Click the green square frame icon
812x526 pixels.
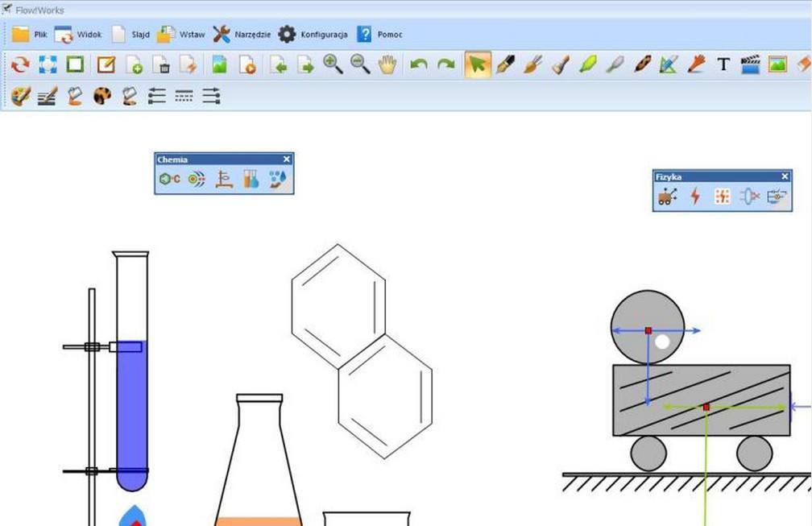75,64
